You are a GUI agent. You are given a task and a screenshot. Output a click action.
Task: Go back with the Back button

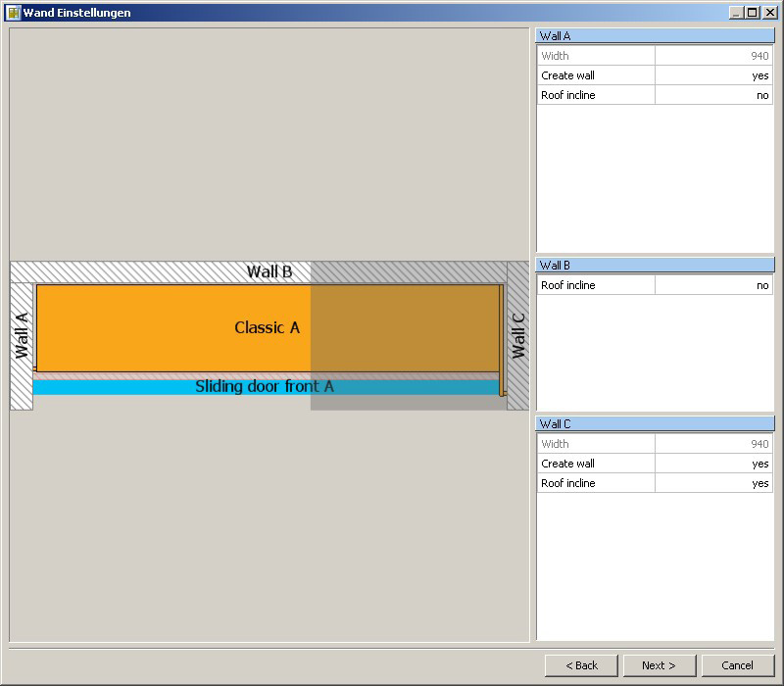tap(581, 665)
